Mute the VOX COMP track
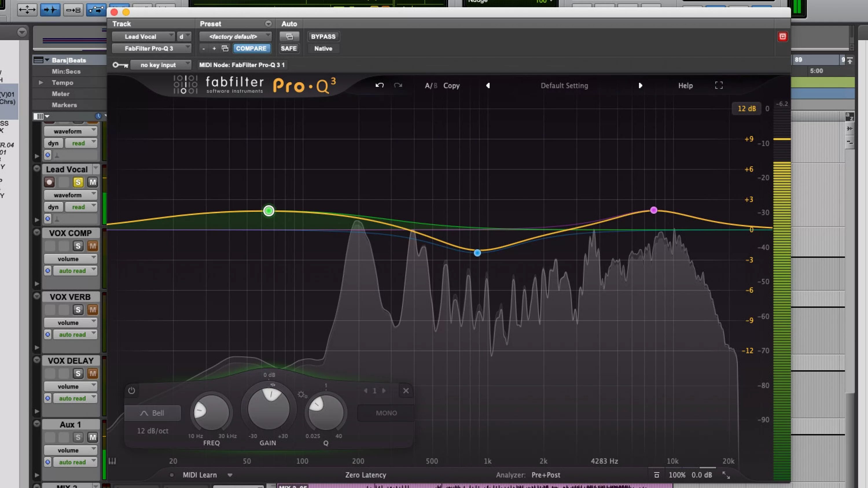This screenshot has height=488, width=868. 92,246
